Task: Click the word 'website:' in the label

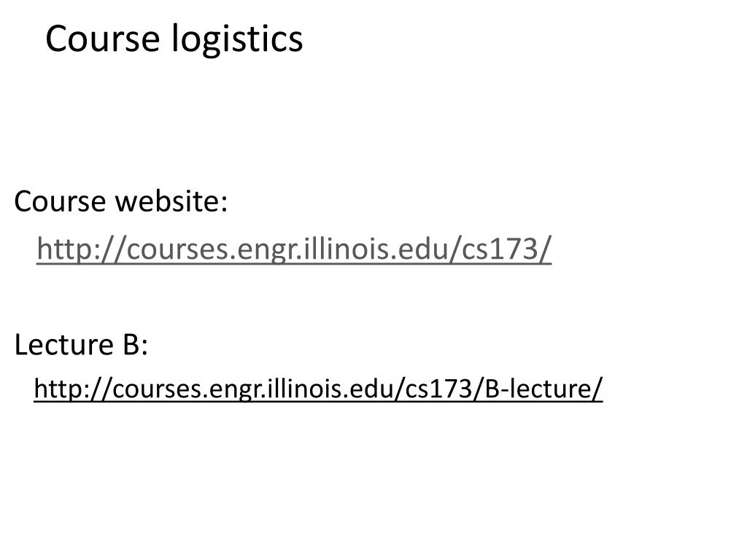Action: point(171,201)
